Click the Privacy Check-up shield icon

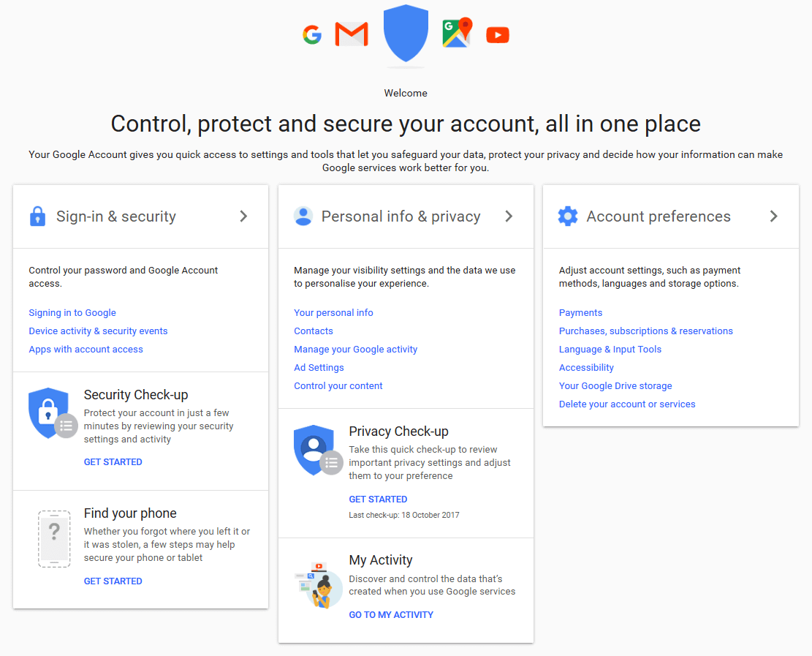pos(316,450)
